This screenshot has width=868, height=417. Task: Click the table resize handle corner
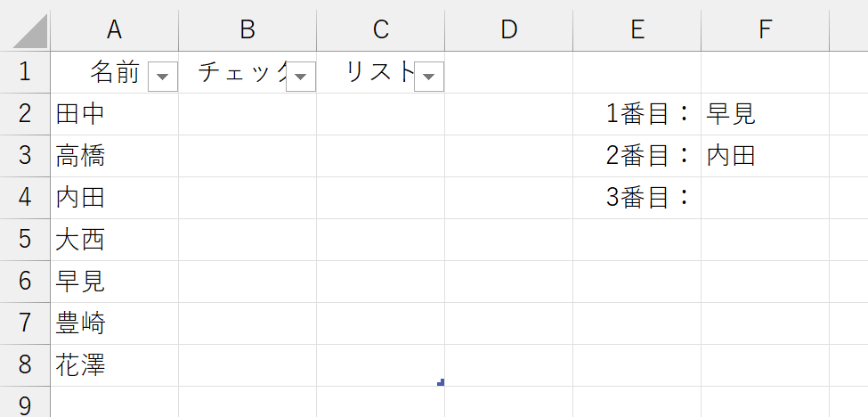pyautogui.click(x=441, y=383)
